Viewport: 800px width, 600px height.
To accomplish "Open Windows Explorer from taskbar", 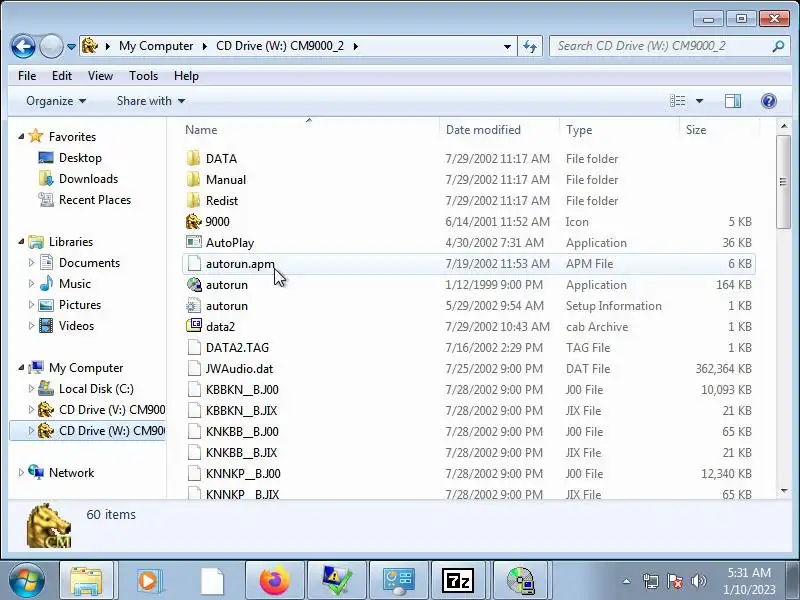I will 87,580.
